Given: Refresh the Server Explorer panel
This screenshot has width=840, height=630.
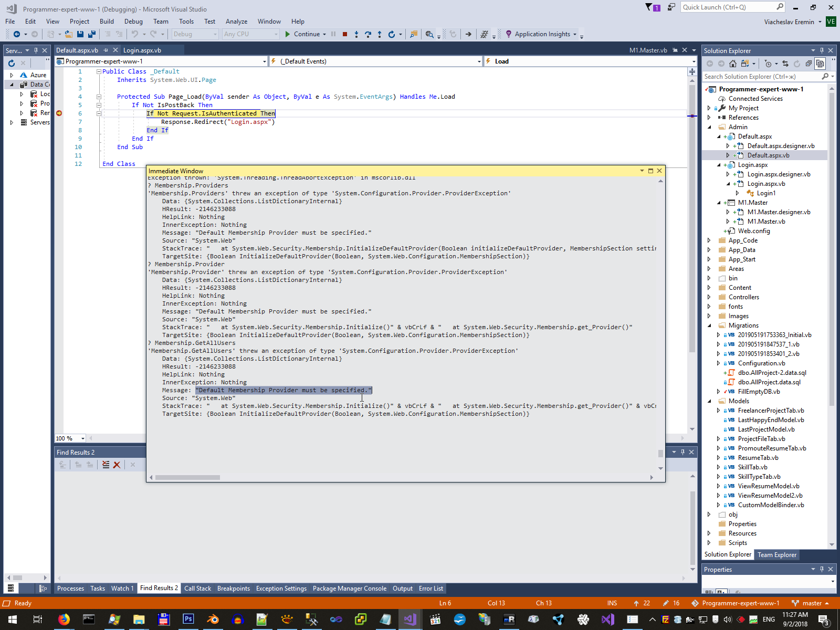Looking at the screenshot, I should (x=12, y=63).
